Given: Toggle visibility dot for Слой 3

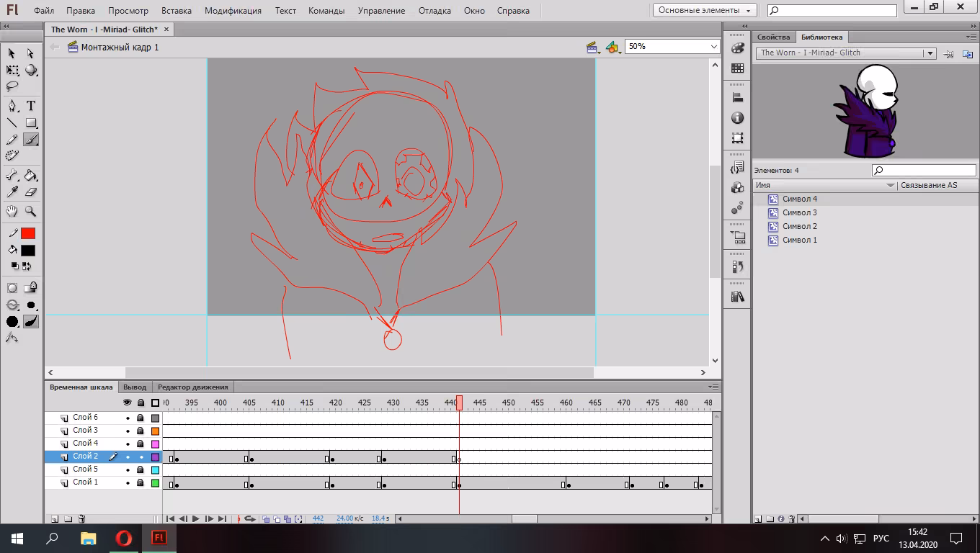Looking at the screenshot, I should click(x=128, y=431).
